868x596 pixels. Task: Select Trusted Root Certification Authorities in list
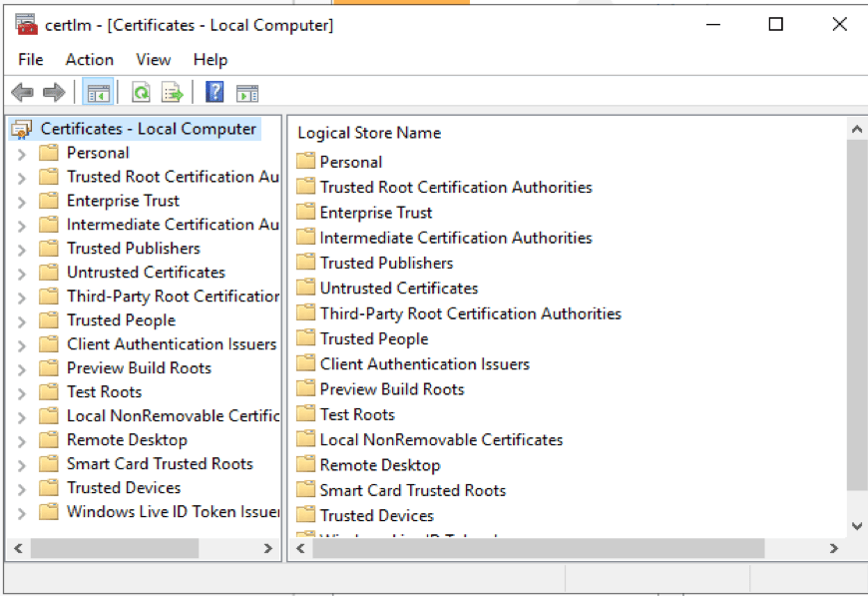pos(455,188)
